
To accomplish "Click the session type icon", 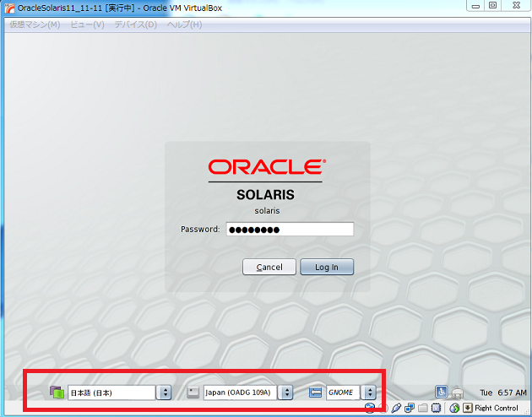I will point(316,392).
